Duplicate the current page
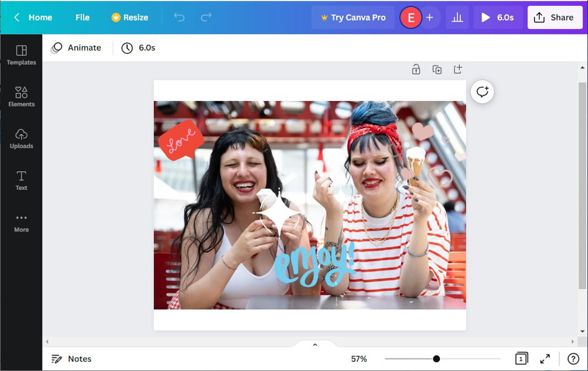The height and width of the screenshot is (371, 588). (437, 69)
